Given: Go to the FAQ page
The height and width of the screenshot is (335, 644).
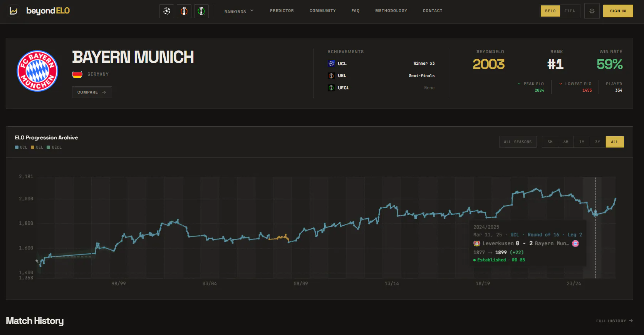Looking at the screenshot, I should pos(356,11).
